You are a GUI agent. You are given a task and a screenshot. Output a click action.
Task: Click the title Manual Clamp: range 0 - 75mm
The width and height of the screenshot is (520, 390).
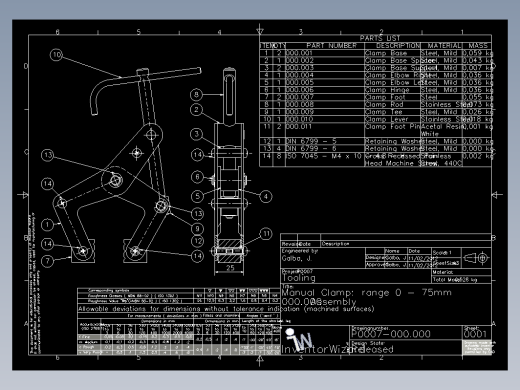coord(367,293)
